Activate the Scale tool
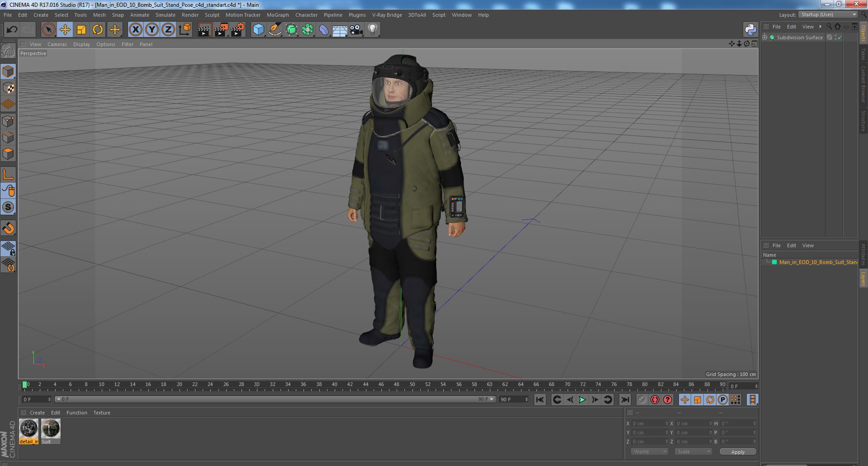Screen dimensions: 868x466 click(x=81, y=30)
